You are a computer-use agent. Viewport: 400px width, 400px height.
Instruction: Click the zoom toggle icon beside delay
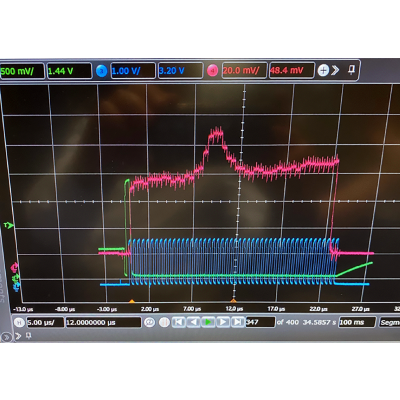tap(149, 322)
